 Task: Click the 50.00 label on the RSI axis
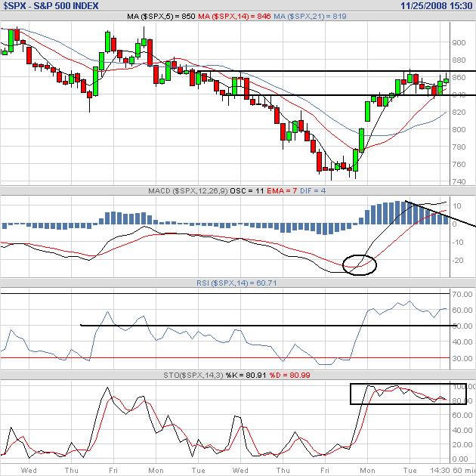pyautogui.click(x=462, y=326)
